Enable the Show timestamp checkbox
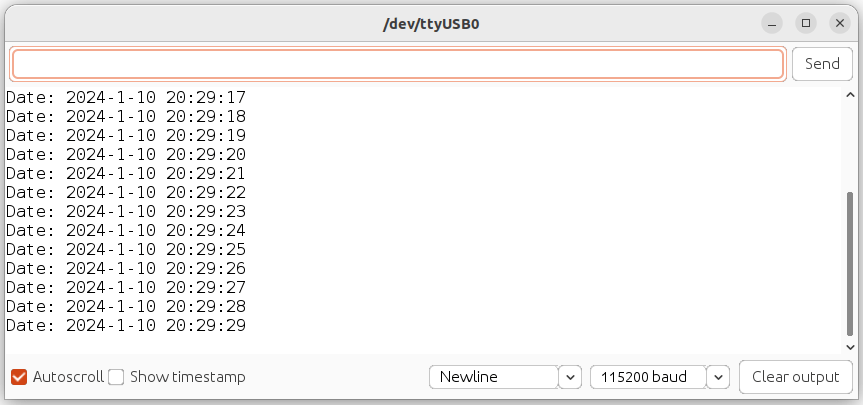This screenshot has width=863, height=405. (x=116, y=377)
